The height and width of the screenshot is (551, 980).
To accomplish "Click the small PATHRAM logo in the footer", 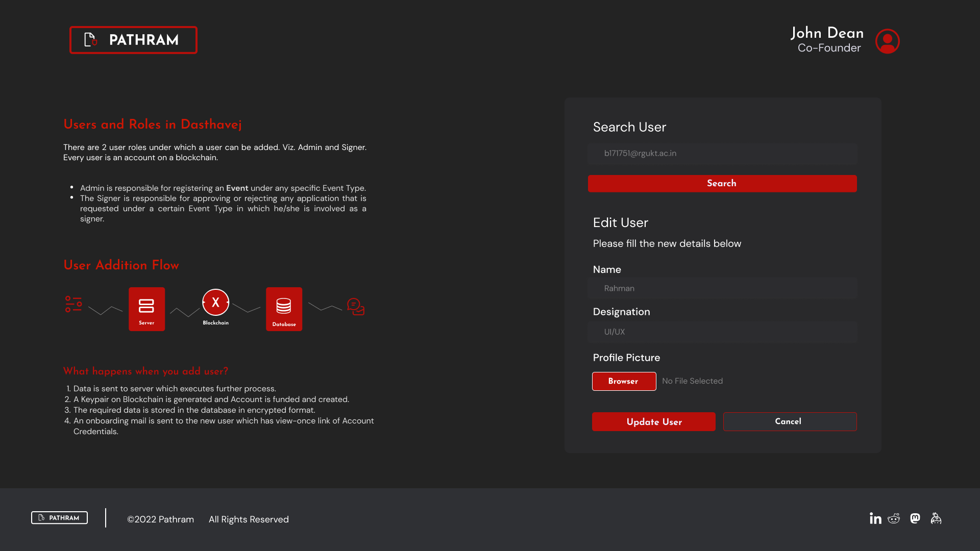I will (59, 518).
